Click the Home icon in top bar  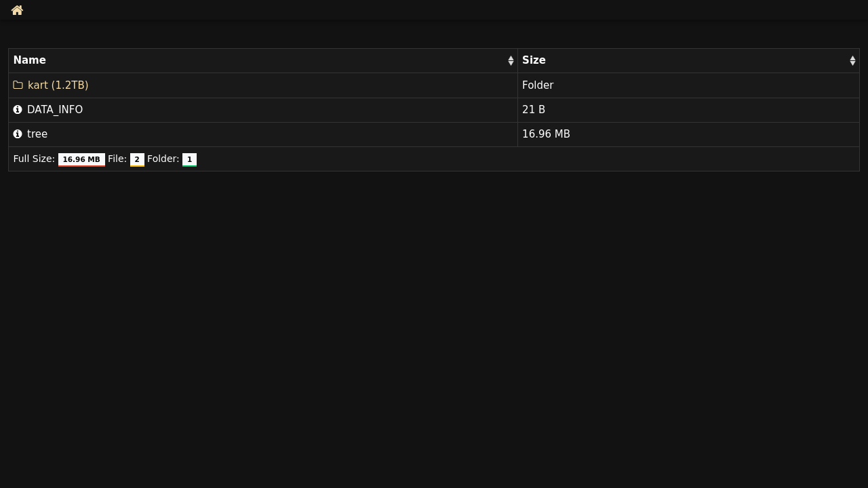pyautogui.click(x=18, y=10)
